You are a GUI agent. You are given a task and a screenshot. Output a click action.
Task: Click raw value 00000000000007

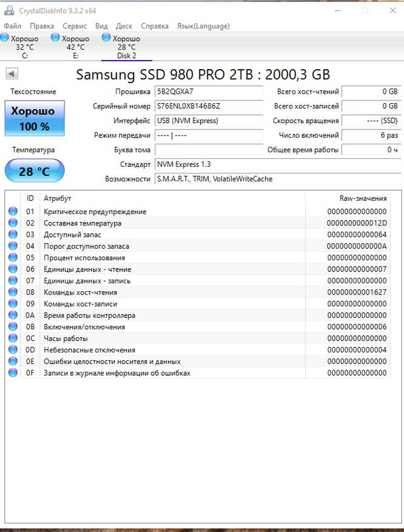(357, 269)
